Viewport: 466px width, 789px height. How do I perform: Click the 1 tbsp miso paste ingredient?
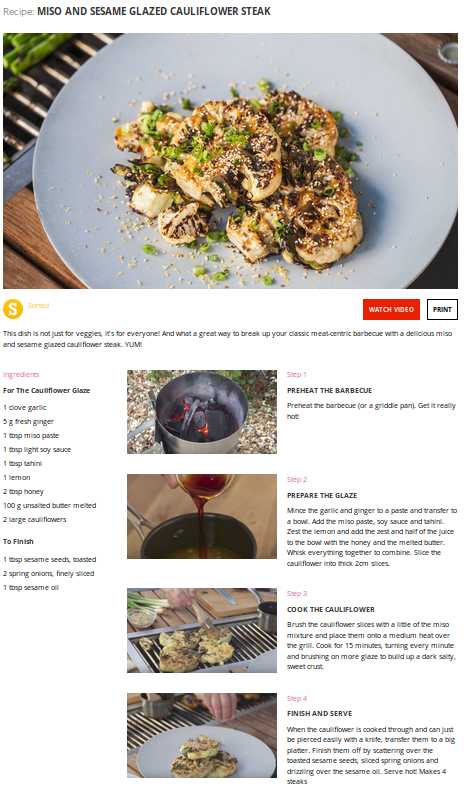[31, 435]
